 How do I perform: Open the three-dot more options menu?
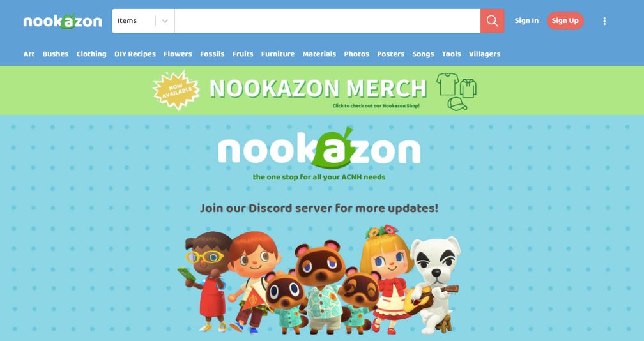(x=604, y=21)
